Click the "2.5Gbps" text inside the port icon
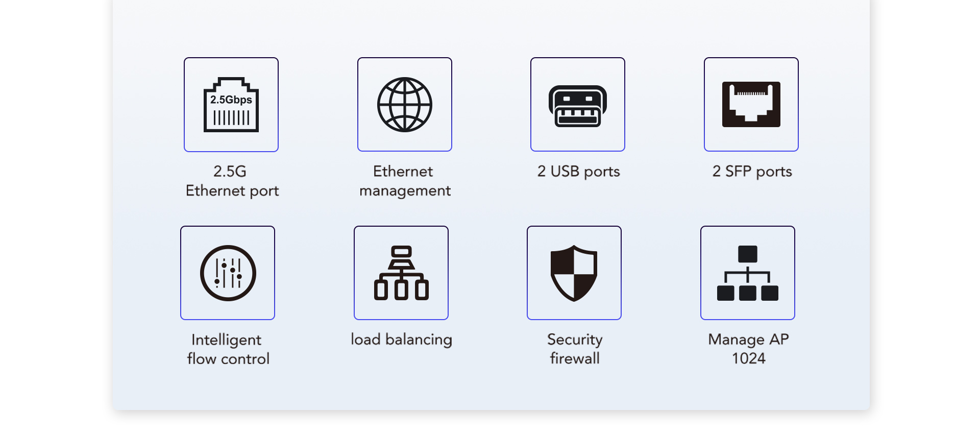This screenshot has height=435, width=980. [x=231, y=100]
